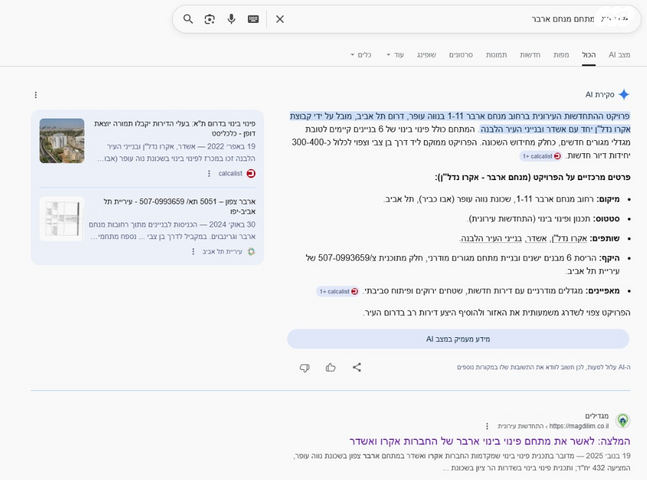Click the מגדלים site name text

point(597,416)
